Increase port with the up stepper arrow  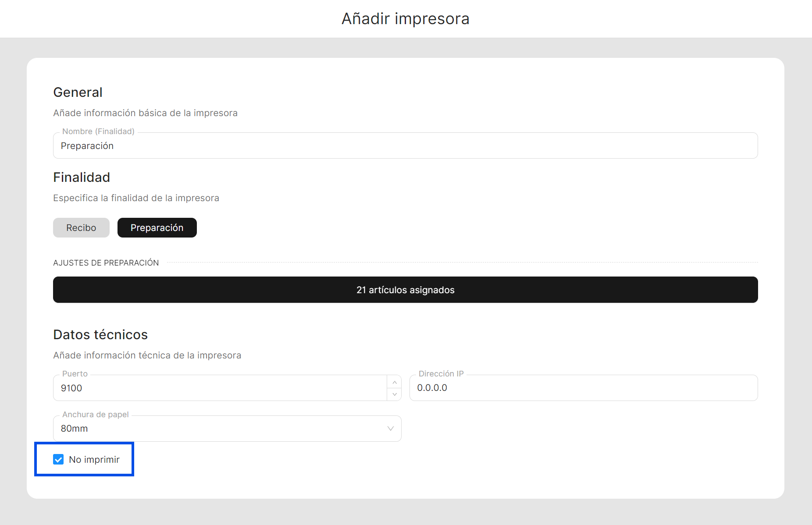click(x=394, y=382)
